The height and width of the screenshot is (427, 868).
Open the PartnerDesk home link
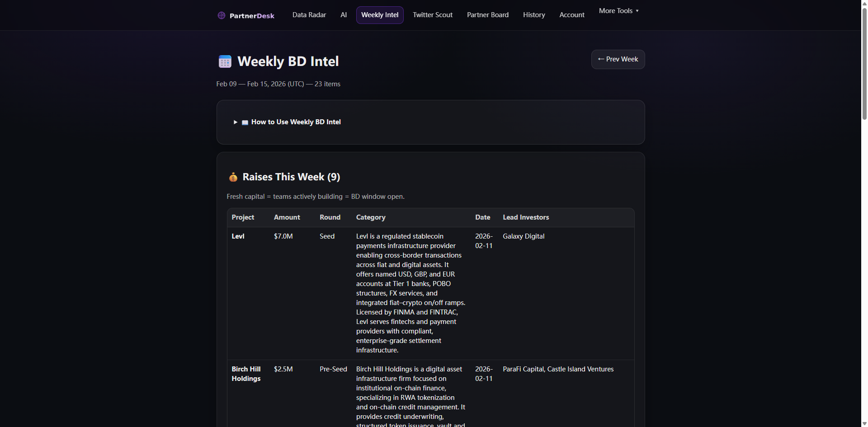pyautogui.click(x=246, y=15)
